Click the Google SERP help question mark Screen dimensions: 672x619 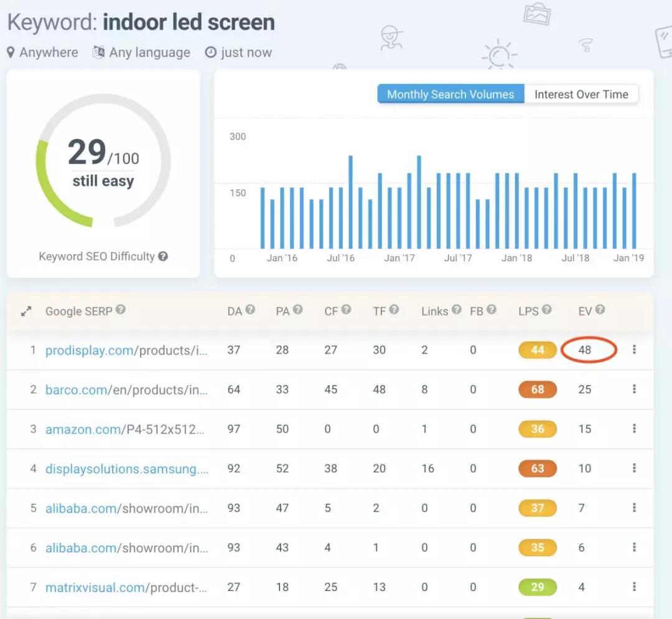click(121, 309)
